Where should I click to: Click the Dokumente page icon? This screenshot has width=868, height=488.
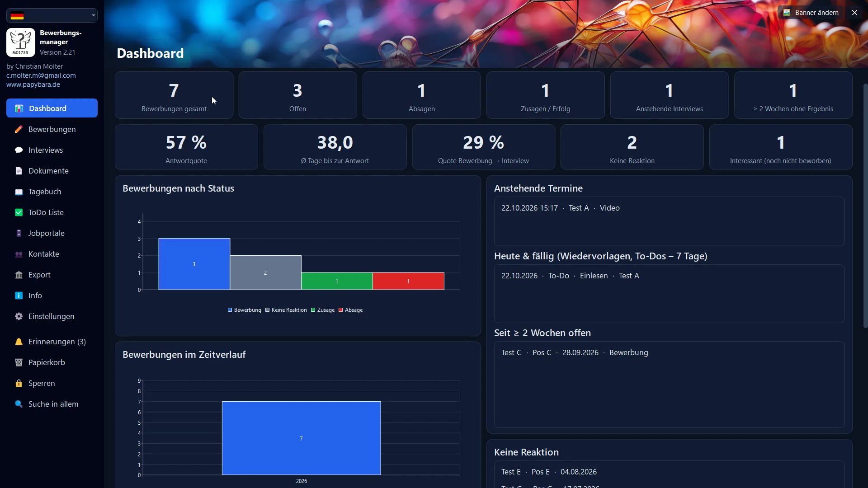click(x=19, y=171)
